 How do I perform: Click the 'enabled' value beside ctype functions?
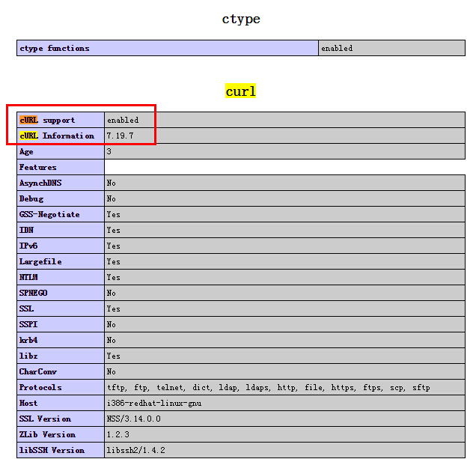tap(337, 49)
